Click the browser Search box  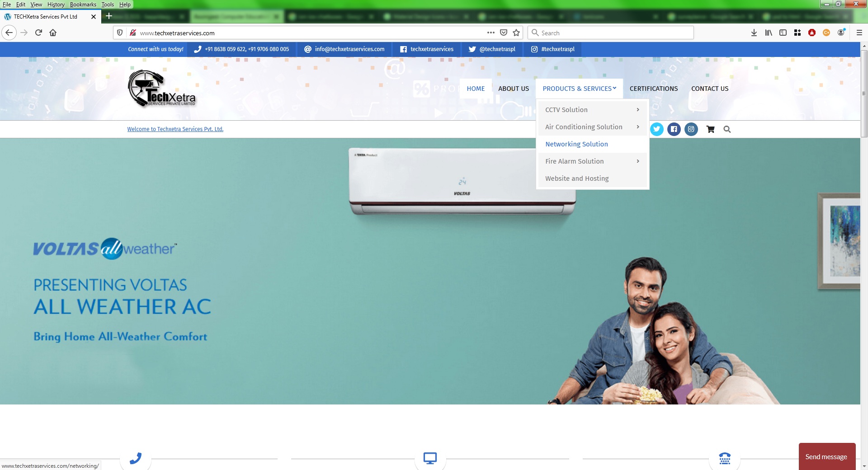tap(610, 33)
